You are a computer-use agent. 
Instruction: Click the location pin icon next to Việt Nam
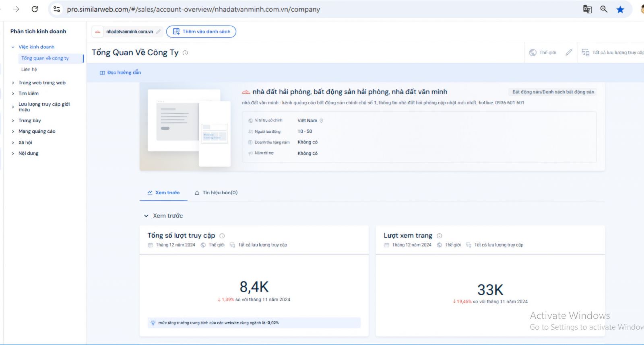coord(321,121)
